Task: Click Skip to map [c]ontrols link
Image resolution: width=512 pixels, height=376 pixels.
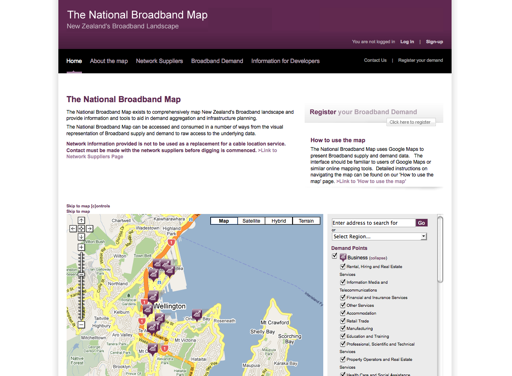Action: pyautogui.click(x=88, y=206)
